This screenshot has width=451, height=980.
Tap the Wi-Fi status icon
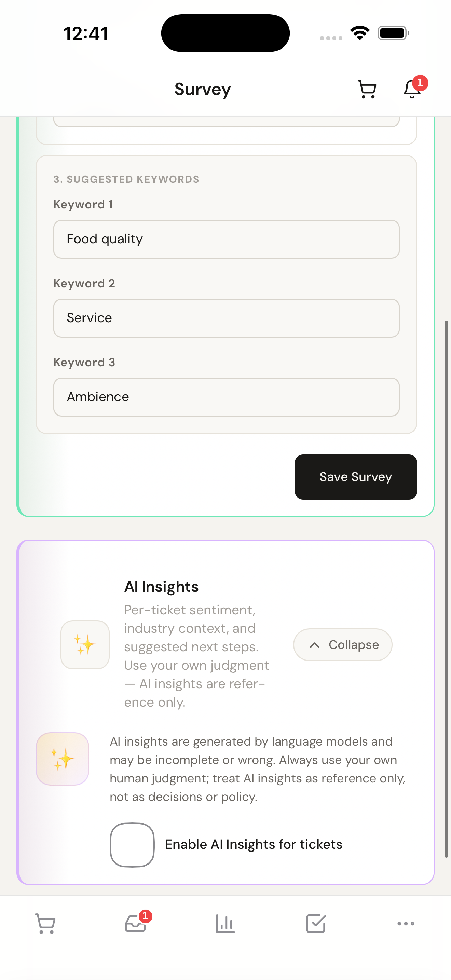pos(360,33)
